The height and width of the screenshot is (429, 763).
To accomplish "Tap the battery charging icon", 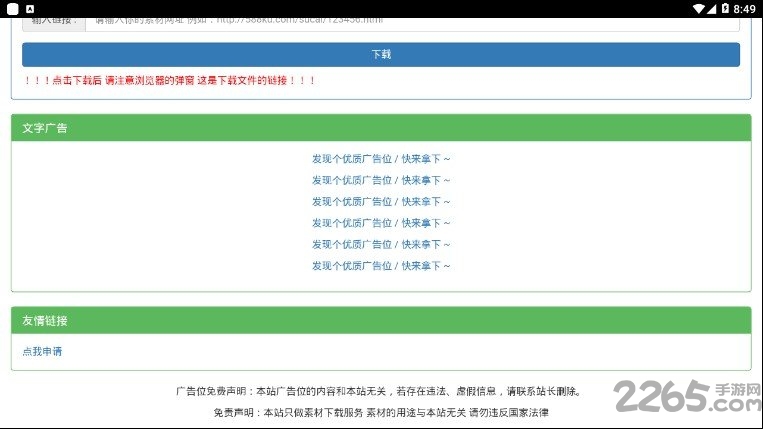I will tap(725, 8).
